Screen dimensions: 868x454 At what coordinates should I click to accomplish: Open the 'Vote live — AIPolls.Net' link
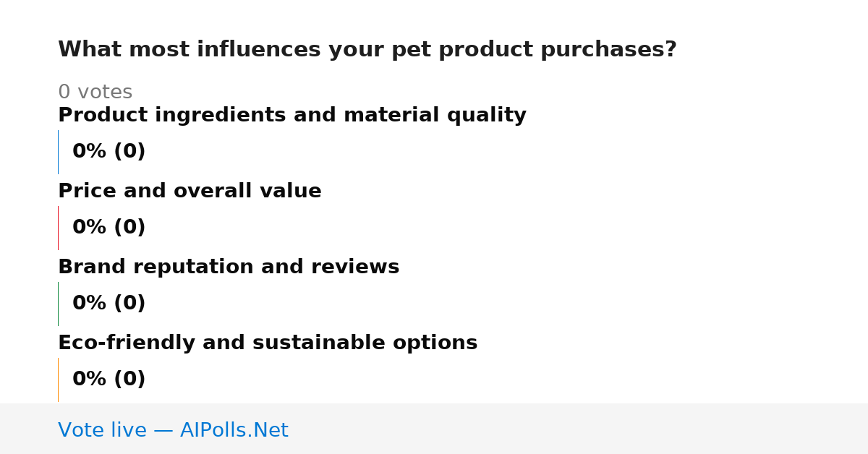click(173, 431)
